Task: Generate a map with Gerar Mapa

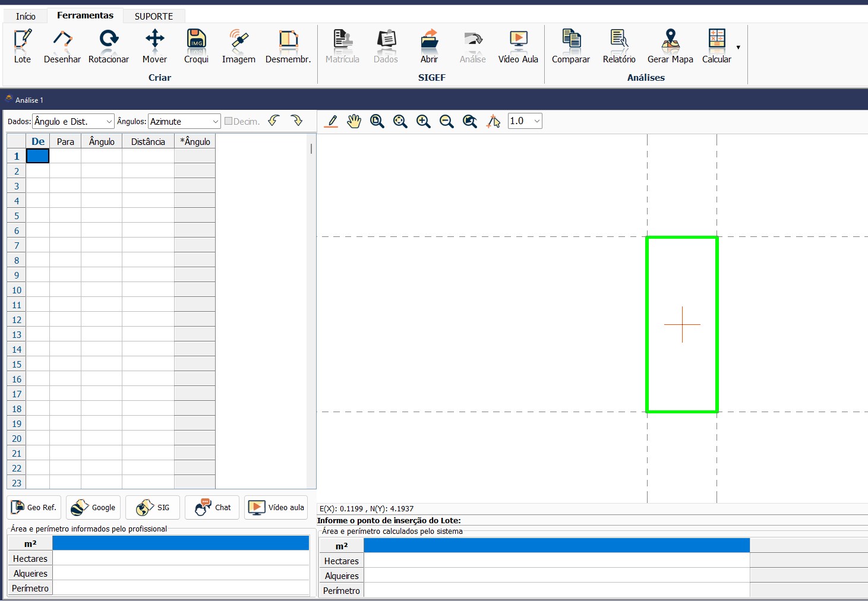Action: (x=670, y=46)
